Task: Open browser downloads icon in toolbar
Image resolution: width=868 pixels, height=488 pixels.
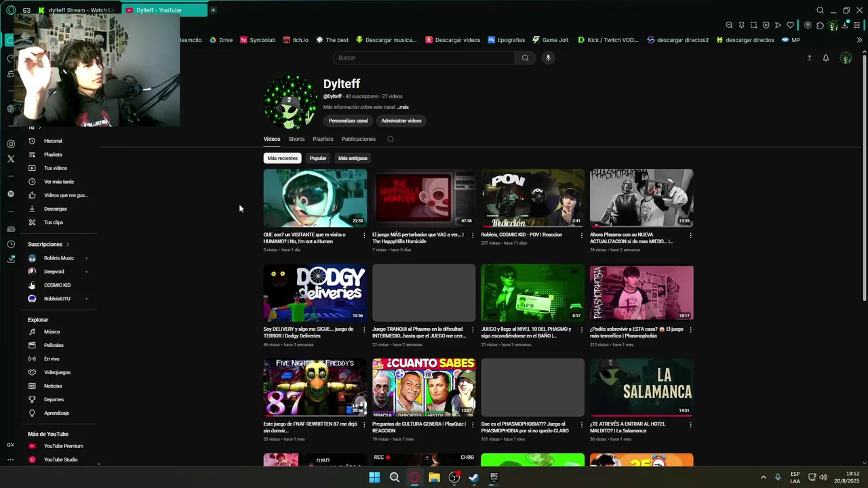Action: coord(846,25)
